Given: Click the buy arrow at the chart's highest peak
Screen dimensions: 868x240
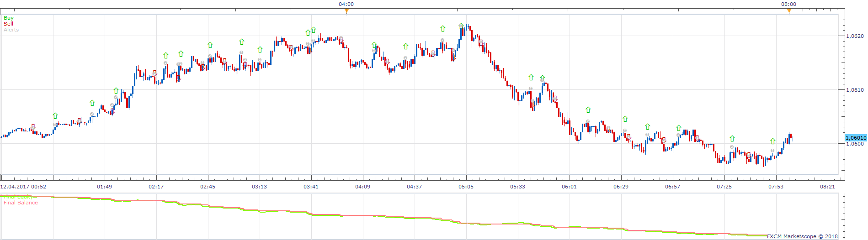Looking at the screenshot, I should coord(461,26).
